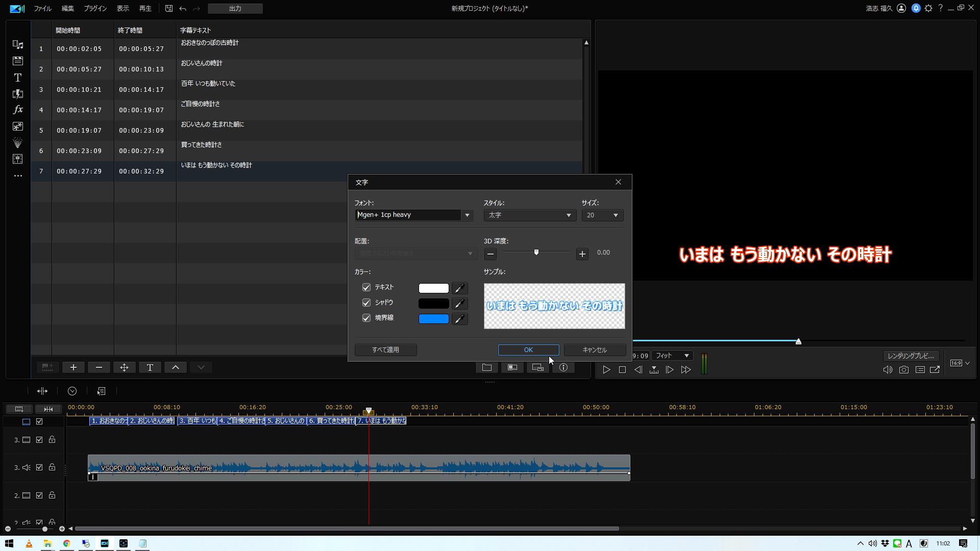Click the change text format T button
Viewport: 980px width, 551px height.
150,367
